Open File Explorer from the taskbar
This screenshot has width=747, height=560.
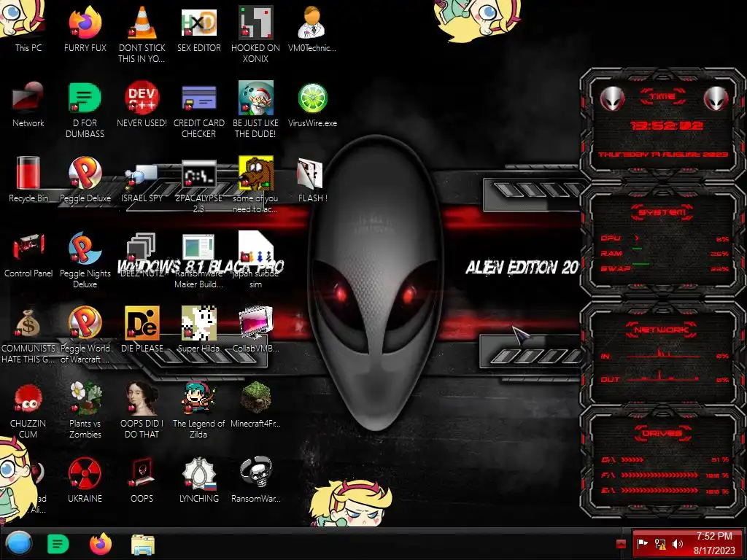[142, 545]
